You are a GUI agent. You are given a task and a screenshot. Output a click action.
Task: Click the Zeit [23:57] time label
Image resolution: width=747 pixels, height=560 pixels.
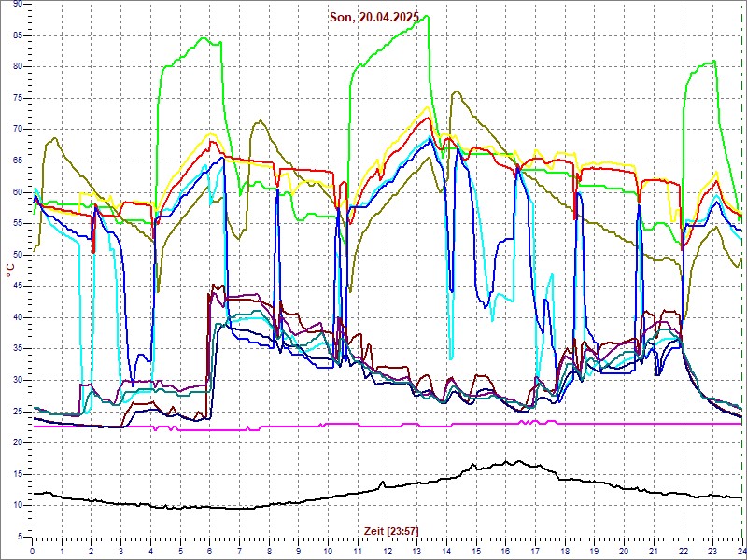point(390,530)
